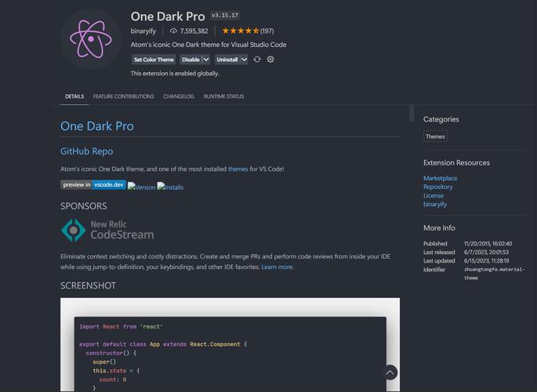Click the scroll-to-top arrow button
The width and height of the screenshot is (537, 392).
[x=390, y=372]
